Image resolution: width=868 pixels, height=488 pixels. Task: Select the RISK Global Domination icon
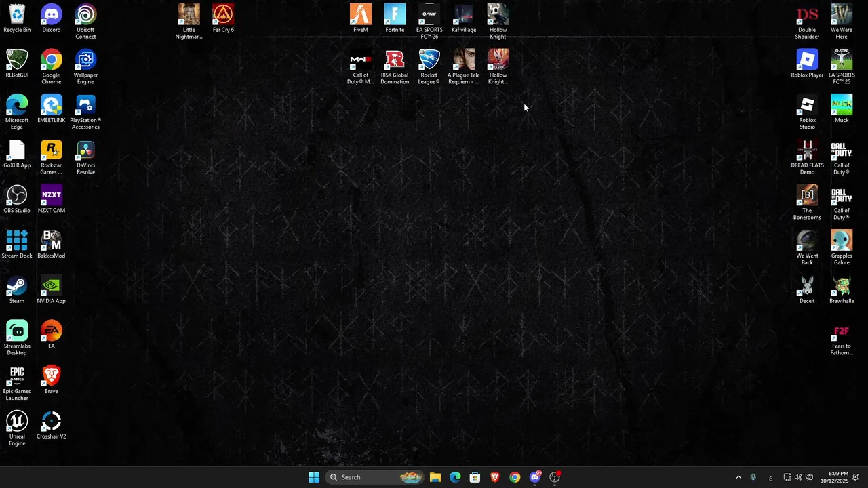point(395,67)
